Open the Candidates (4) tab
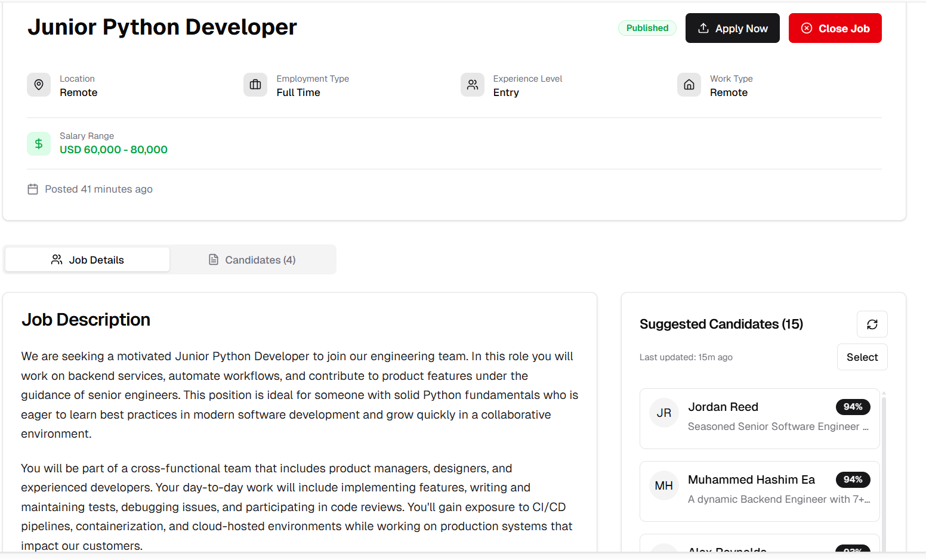This screenshot has height=560, width=926. coord(252,260)
